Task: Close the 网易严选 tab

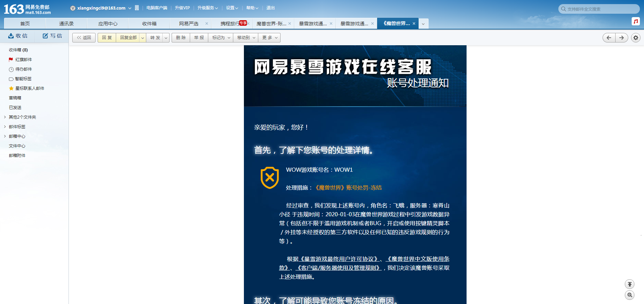Action: pyautogui.click(x=207, y=24)
